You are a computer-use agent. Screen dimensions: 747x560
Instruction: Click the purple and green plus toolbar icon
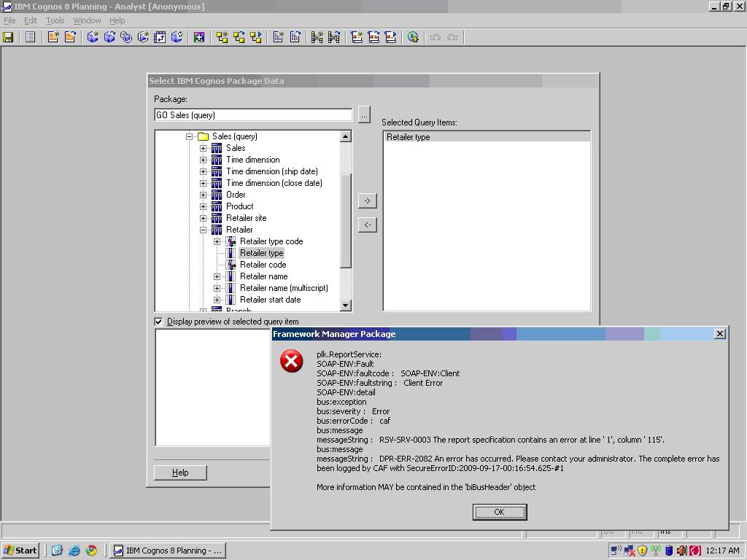coord(199,37)
